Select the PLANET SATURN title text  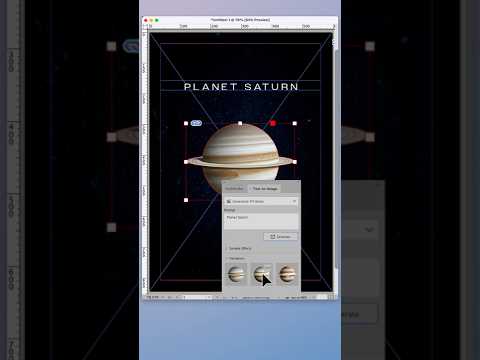coord(241,87)
